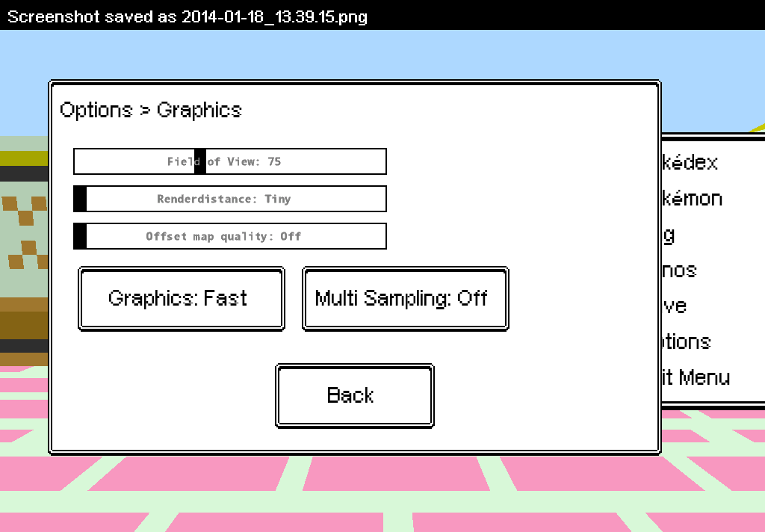The width and height of the screenshot is (765, 532).
Task: Toggle the Graphics: Fast setting
Action: (181, 299)
